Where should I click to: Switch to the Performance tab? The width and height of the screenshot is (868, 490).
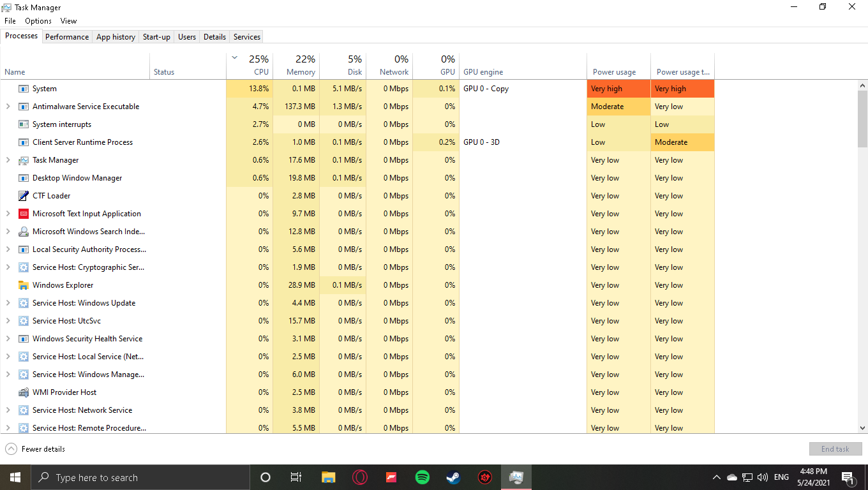tap(67, 37)
